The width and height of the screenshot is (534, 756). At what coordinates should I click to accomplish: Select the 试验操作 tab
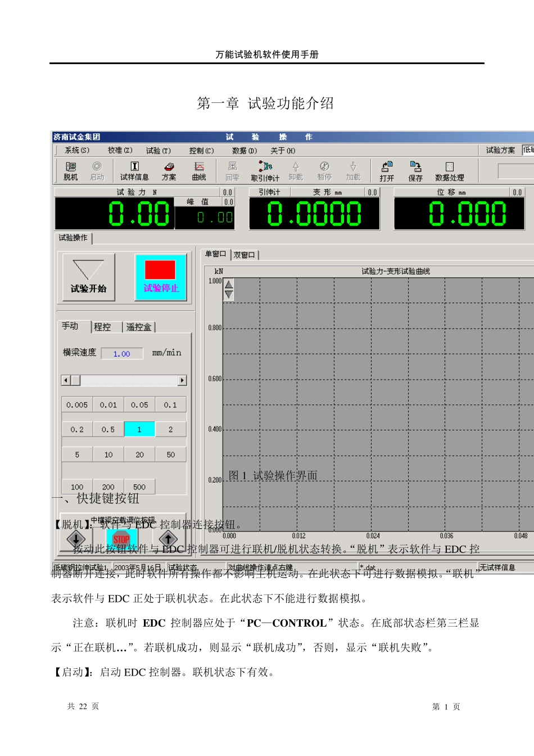73,238
